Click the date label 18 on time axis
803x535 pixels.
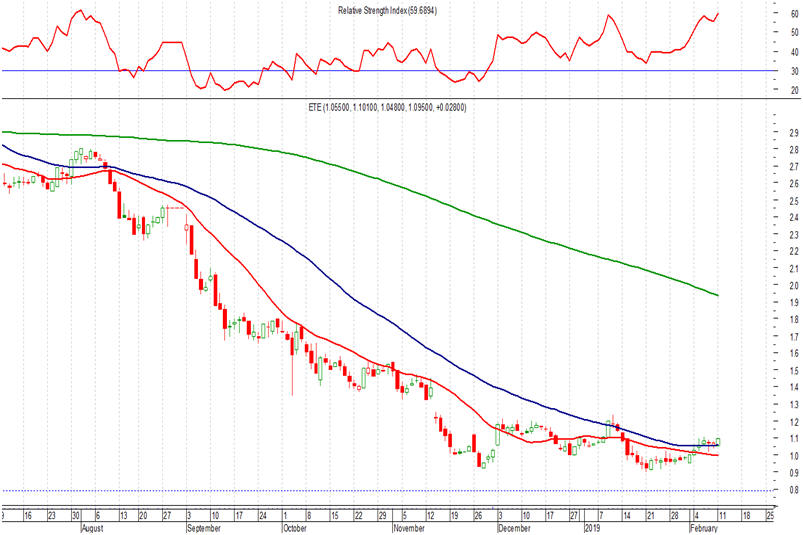[746, 516]
